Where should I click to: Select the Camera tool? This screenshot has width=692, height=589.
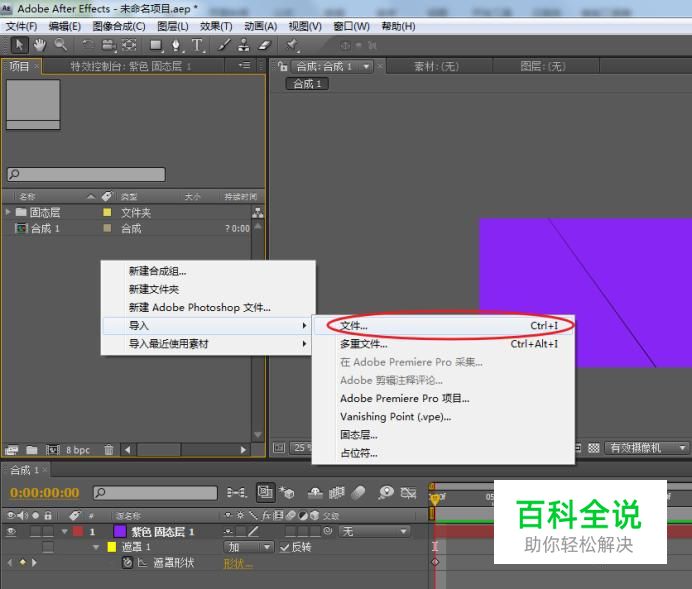point(108,45)
